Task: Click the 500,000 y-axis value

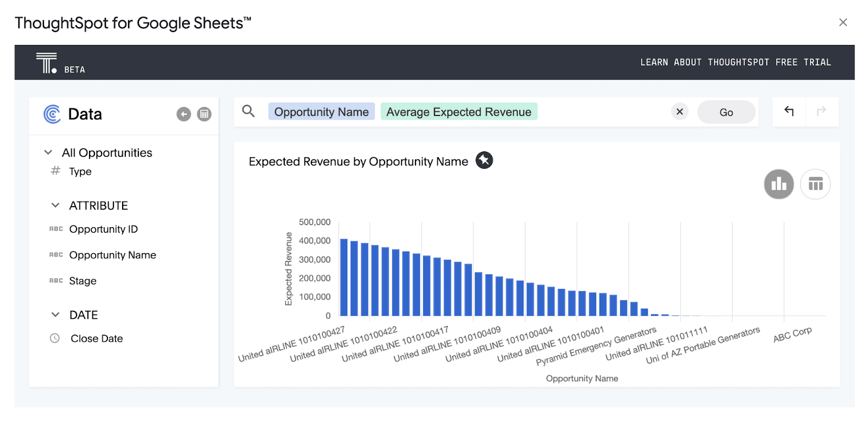Action: click(315, 222)
